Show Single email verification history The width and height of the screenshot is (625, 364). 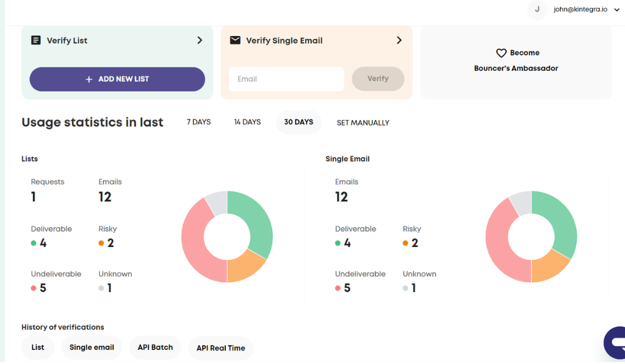pyautogui.click(x=92, y=348)
